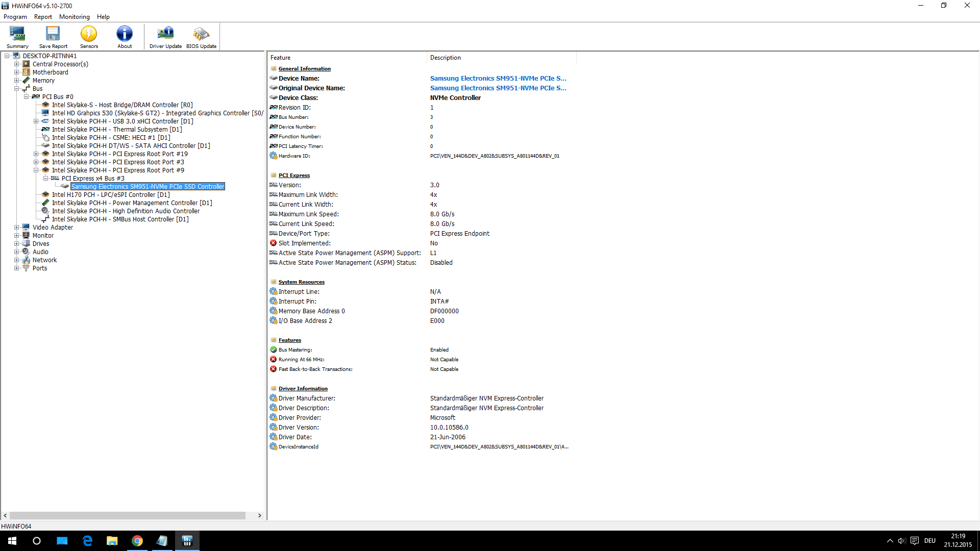Expand PCI Express Root Port #19
This screenshot has height=551, width=980.
tap(36, 154)
